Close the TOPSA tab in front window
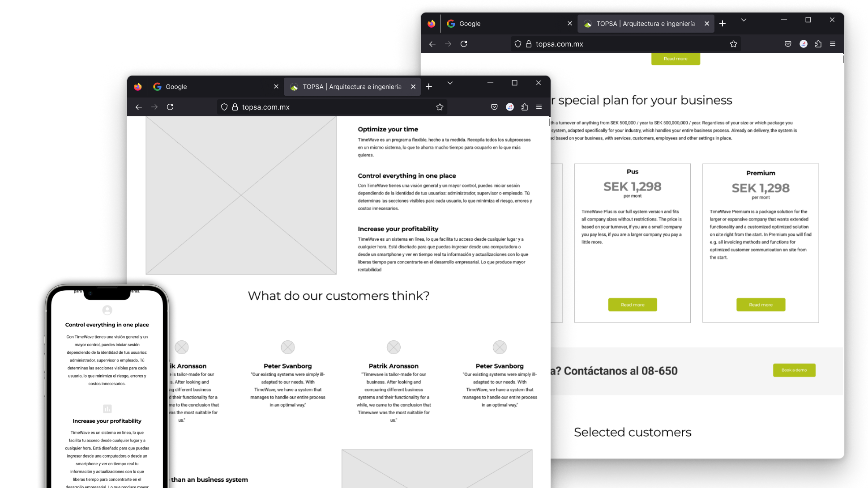This screenshot has height=488, width=868. [413, 87]
